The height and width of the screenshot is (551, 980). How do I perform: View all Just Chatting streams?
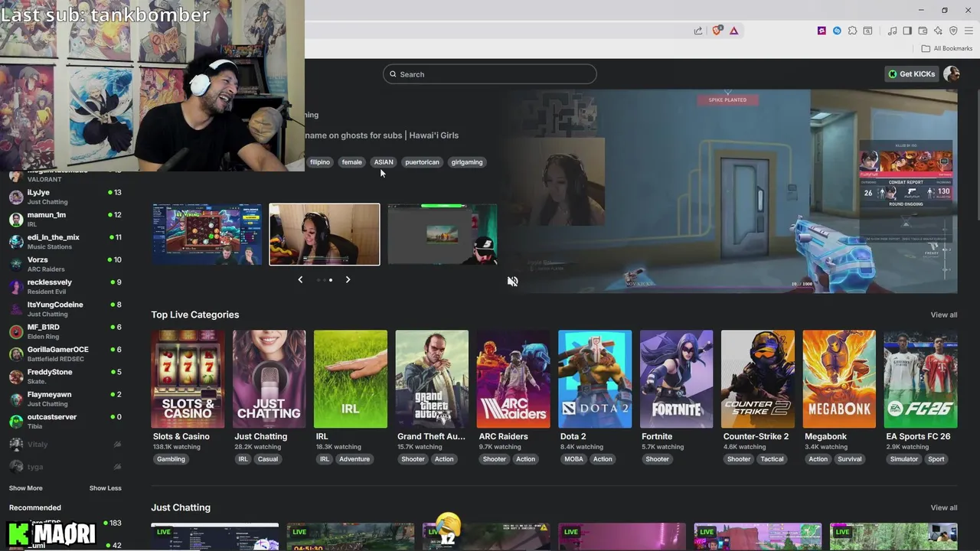coord(943,507)
